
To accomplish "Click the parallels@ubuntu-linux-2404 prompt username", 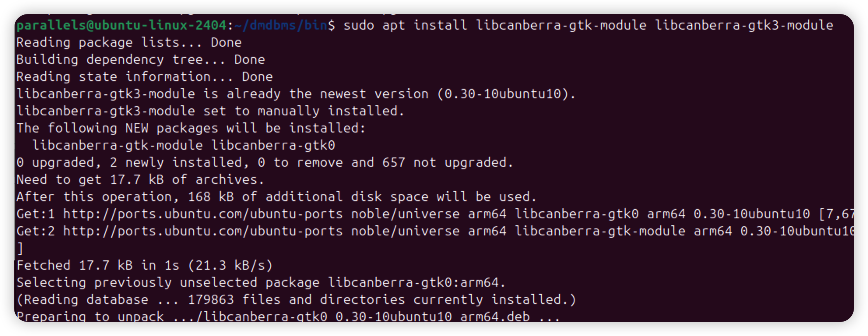I will [x=121, y=25].
